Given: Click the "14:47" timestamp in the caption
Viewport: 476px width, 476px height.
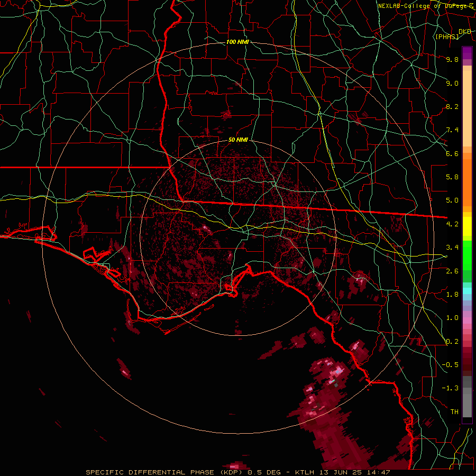Looking at the screenshot, I should tap(378, 472).
